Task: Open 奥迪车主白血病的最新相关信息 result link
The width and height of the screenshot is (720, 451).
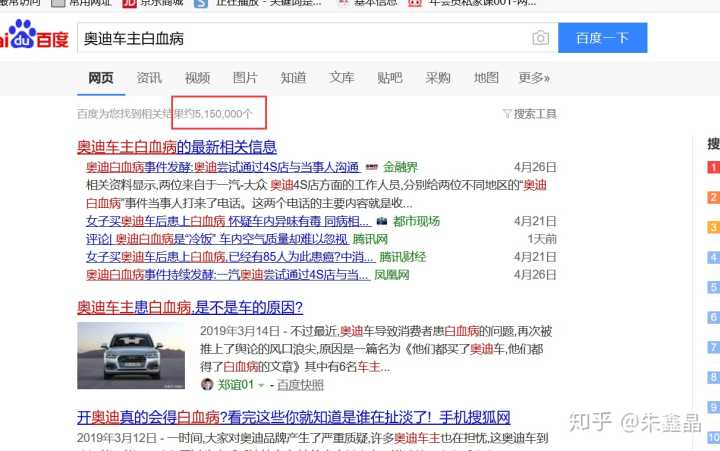Action: (176, 147)
